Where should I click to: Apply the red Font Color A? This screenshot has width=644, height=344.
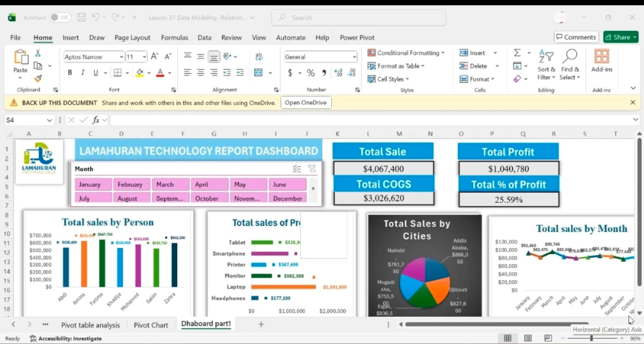160,72
